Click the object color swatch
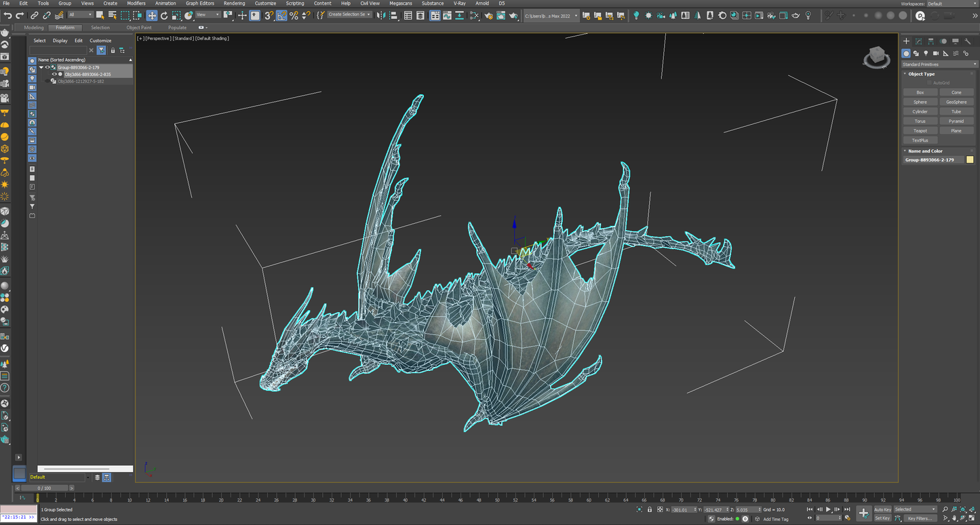Screen dimensions: 980x525 pyautogui.click(x=970, y=160)
